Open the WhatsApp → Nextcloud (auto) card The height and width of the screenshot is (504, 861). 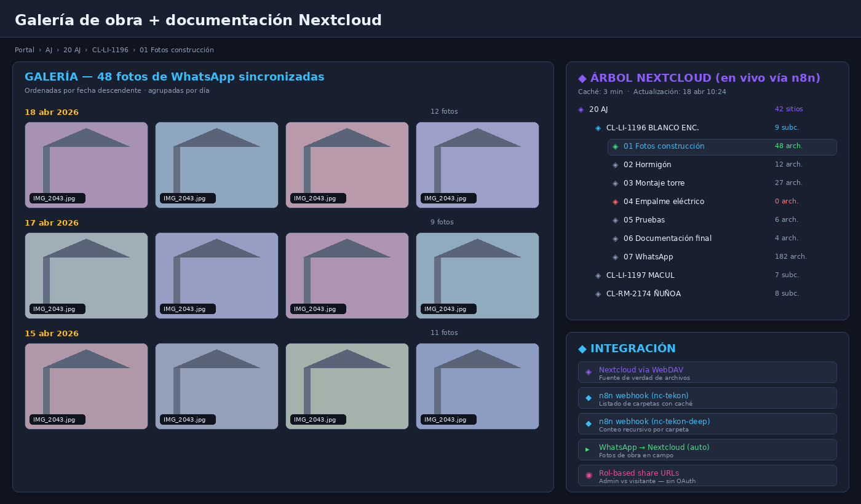coord(707,450)
